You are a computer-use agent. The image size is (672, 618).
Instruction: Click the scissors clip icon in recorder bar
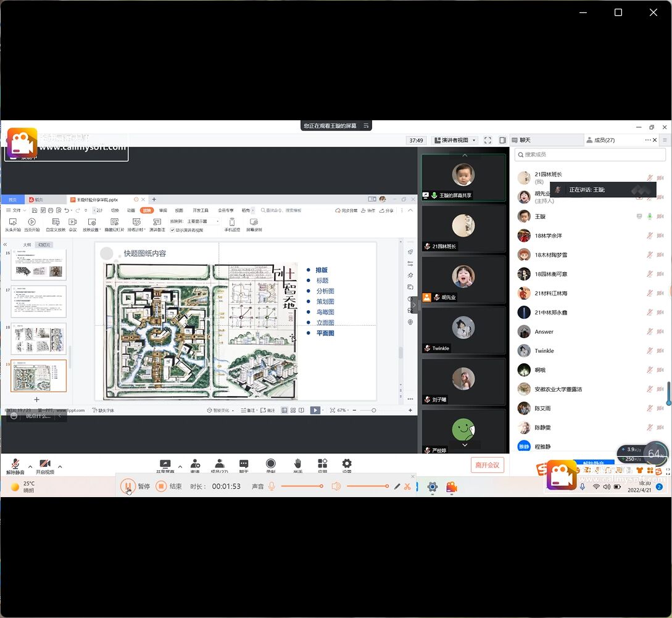(x=407, y=487)
